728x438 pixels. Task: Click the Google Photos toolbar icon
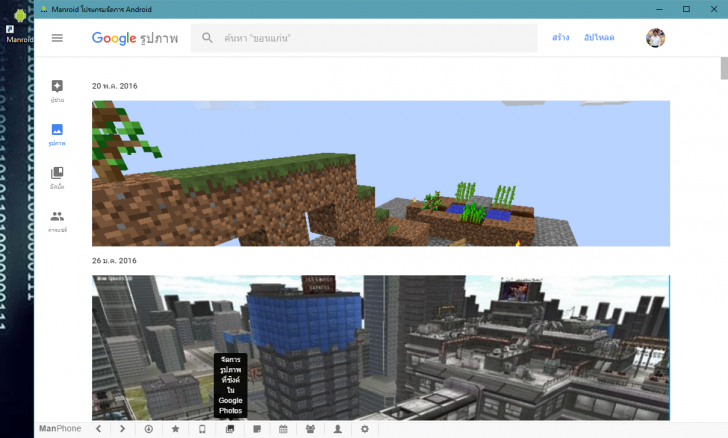(x=230, y=429)
